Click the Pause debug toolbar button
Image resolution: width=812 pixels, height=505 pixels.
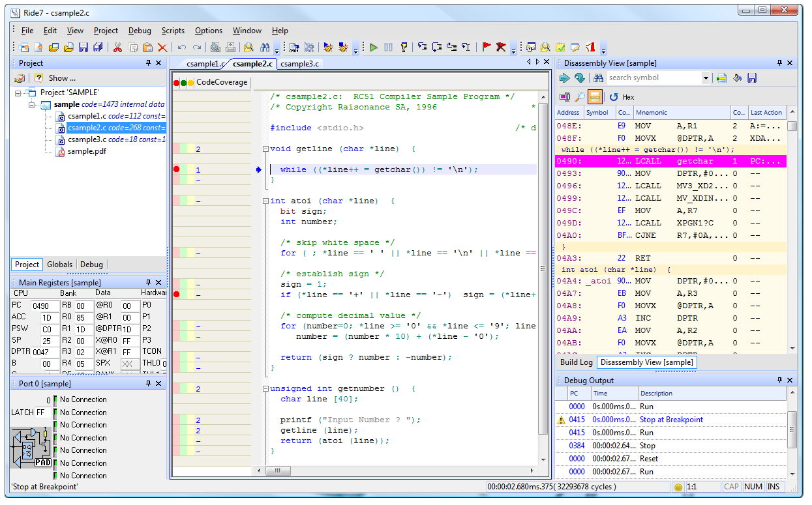[x=389, y=47]
